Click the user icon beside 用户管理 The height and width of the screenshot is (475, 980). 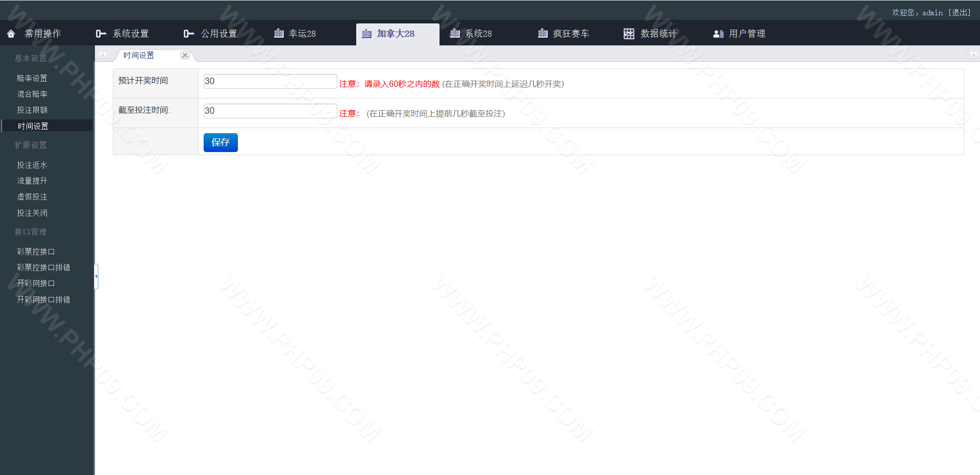click(x=718, y=34)
